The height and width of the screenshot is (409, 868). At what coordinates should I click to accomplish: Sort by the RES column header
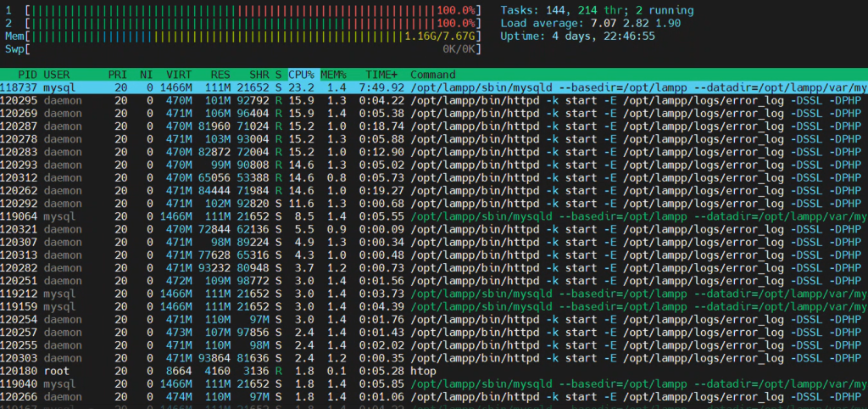[220, 75]
